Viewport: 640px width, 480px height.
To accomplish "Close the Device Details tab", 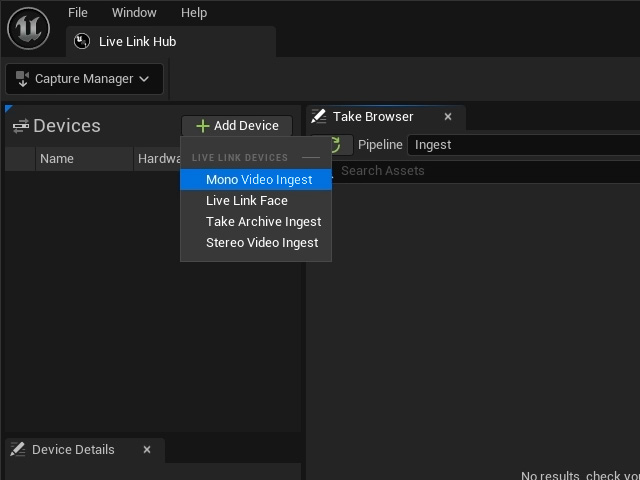I will (147, 449).
